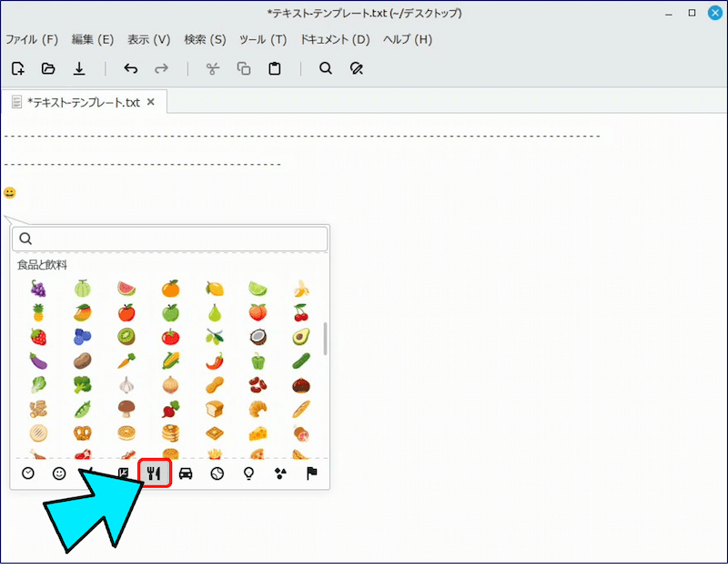This screenshot has width=728, height=570.
Task: Open the ツール (T) menu
Action: 262,39
